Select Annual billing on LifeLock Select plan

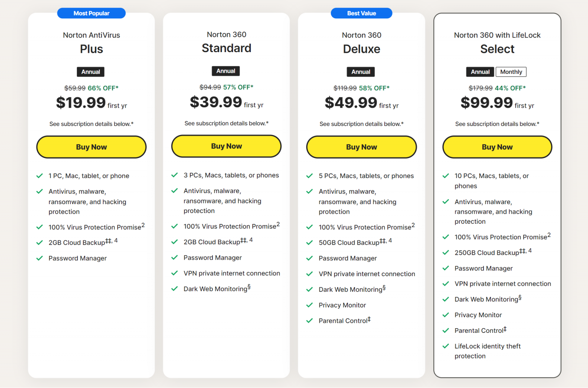480,72
